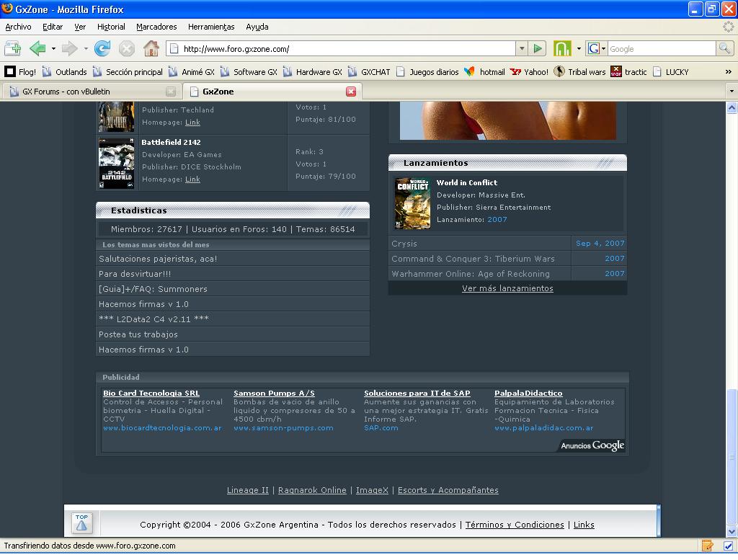Click Ragnarok Online footer link
The width and height of the screenshot is (738, 560).
coord(312,490)
